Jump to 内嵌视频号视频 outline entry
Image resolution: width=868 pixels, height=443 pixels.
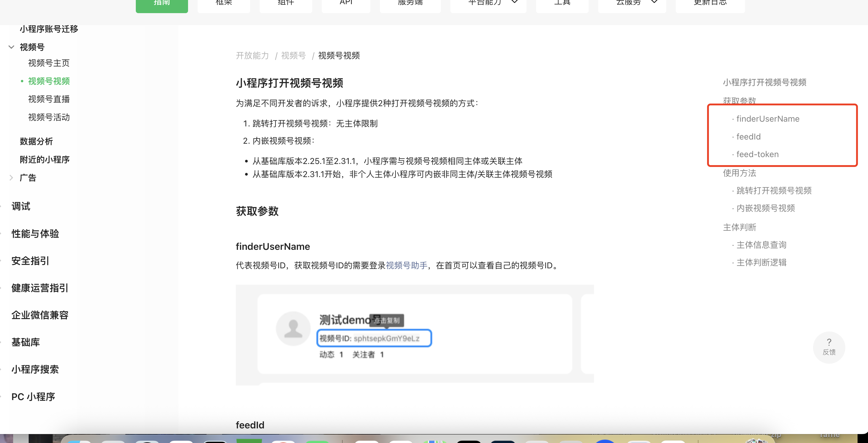pos(765,208)
